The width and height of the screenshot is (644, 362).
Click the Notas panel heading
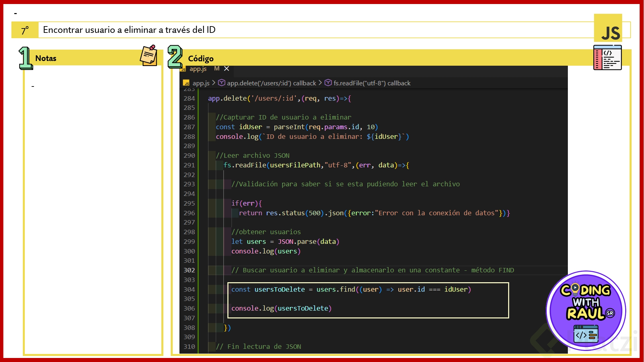46,58
